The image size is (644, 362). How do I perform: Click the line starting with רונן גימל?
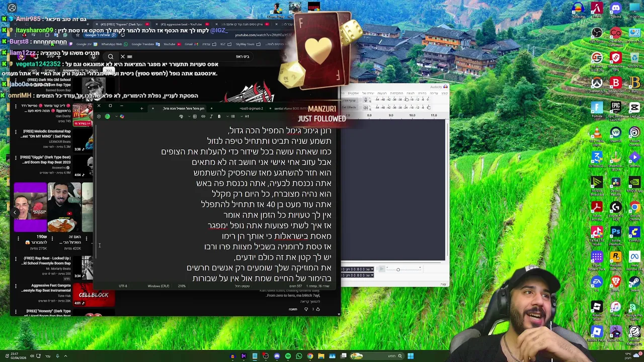pos(279,131)
